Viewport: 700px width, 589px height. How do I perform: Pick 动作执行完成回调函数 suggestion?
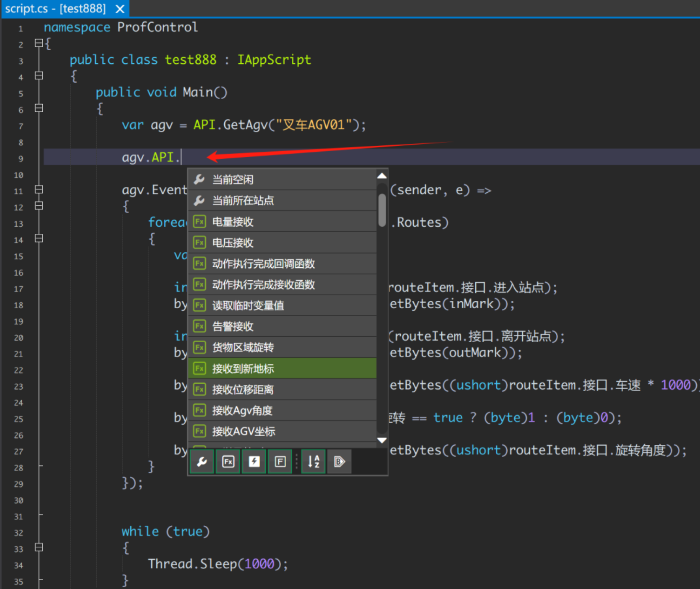(283, 263)
